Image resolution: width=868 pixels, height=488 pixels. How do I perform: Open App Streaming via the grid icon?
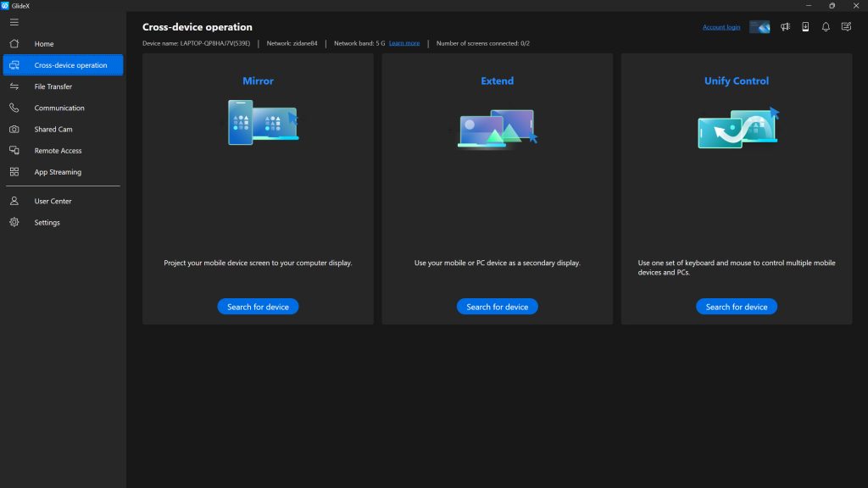(14, 172)
